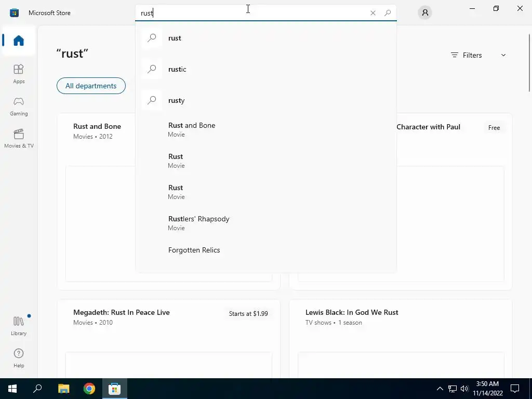Click 'TV shows • 1 season' subtitle text
532x399 pixels.
(x=334, y=322)
